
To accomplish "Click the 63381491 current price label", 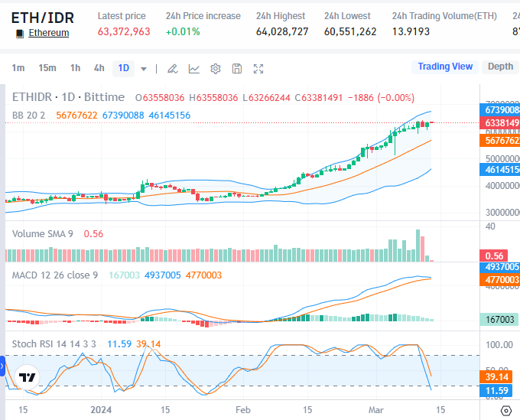I will (501, 123).
